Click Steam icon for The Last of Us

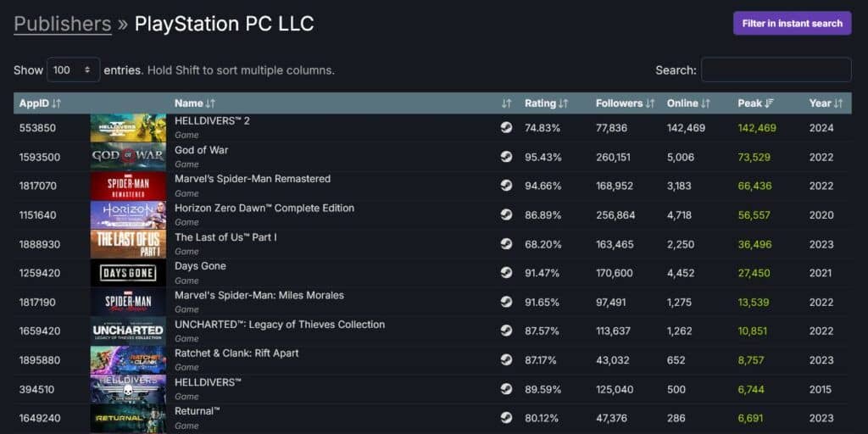point(506,244)
